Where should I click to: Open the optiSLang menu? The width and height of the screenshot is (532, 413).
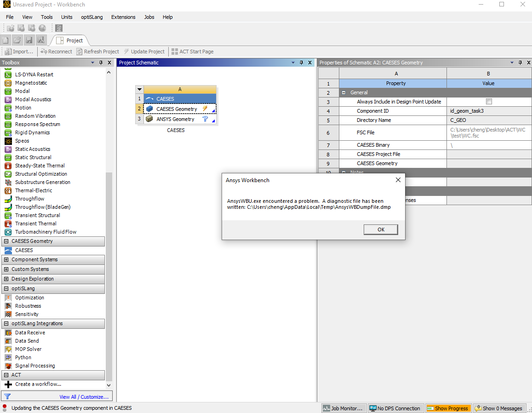click(92, 17)
